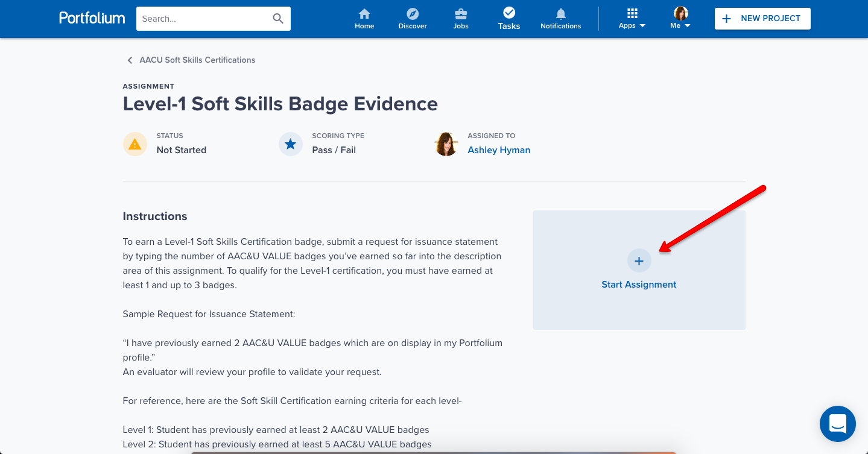The width and height of the screenshot is (868, 454).
Task: Select the Tasks menu label
Action: [509, 26]
